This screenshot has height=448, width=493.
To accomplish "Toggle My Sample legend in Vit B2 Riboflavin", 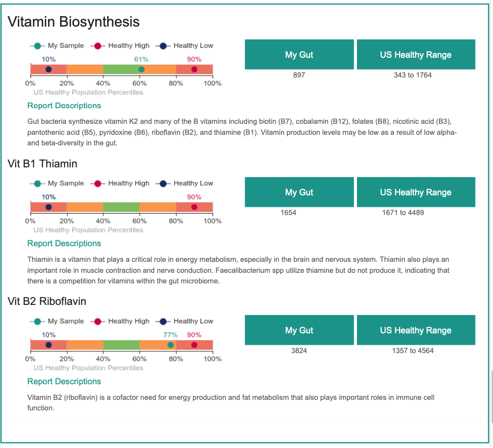I will tap(57, 321).
